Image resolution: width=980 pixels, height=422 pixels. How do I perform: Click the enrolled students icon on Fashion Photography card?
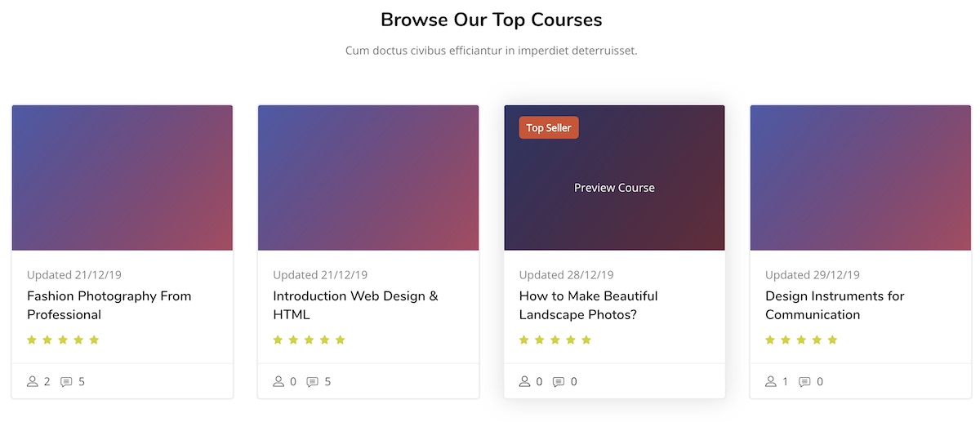pyautogui.click(x=33, y=381)
